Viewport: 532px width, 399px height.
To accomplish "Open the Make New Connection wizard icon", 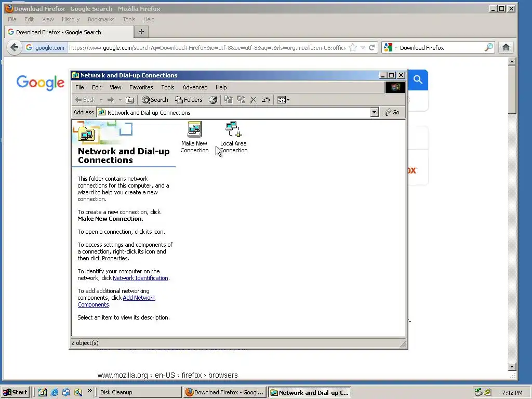I will pyautogui.click(x=194, y=137).
